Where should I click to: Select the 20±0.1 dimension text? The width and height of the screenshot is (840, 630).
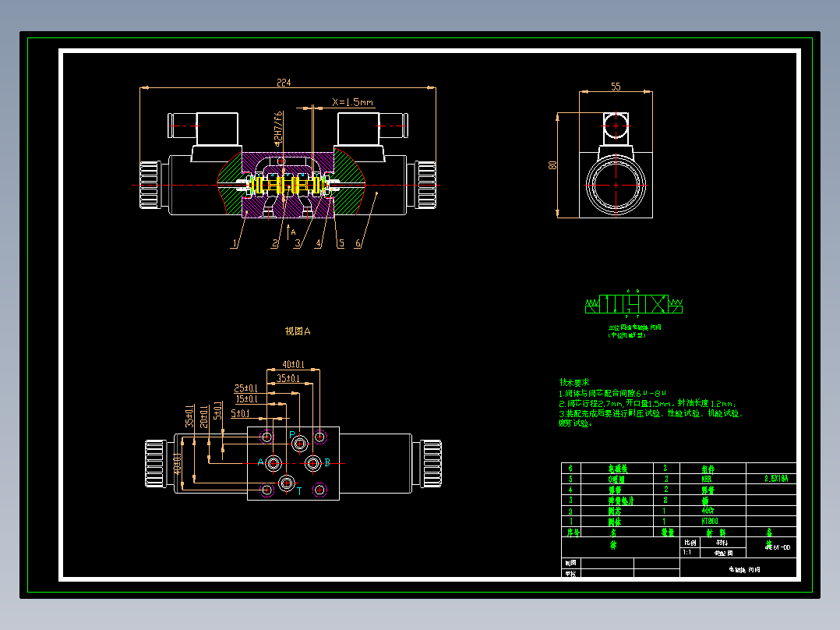[x=204, y=416]
